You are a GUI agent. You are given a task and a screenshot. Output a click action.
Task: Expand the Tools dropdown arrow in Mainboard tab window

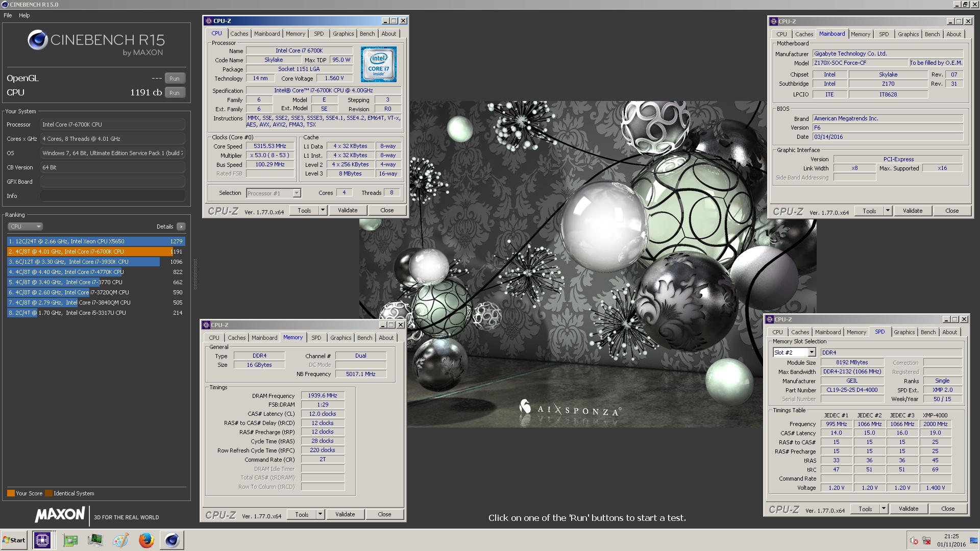pos(888,211)
